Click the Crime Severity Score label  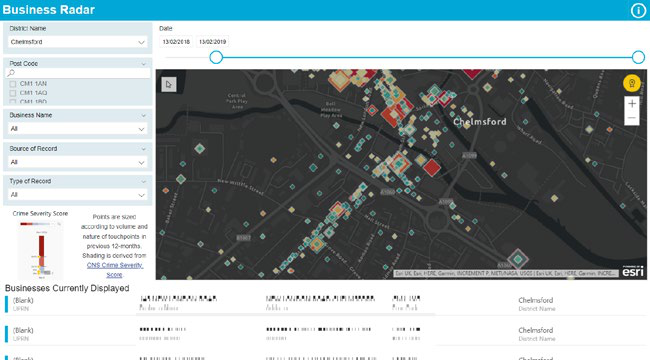pyautogui.click(x=40, y=214)
